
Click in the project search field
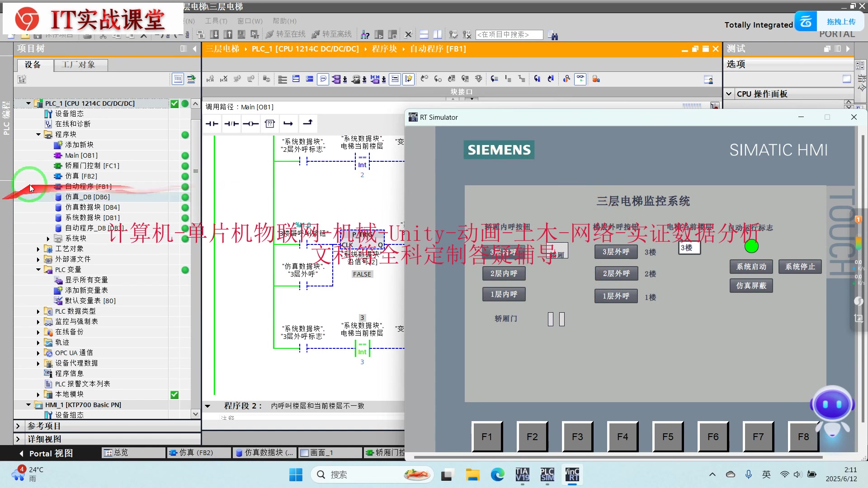click(509, 34)
